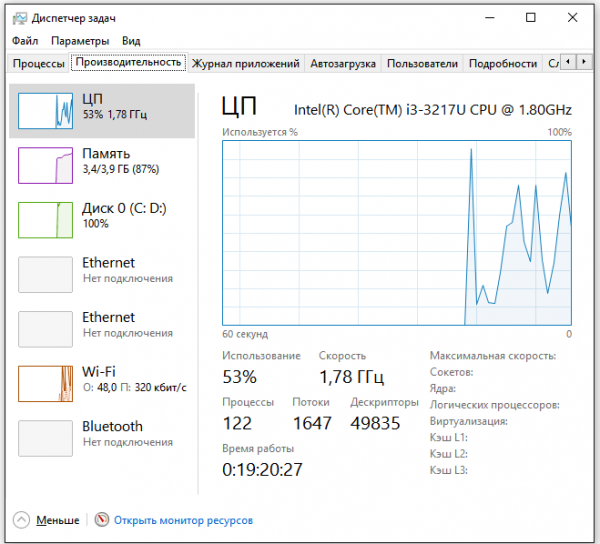Click the speed value 1,78 ГГц
The height and width of the screenshot is (544, 600).
pyautogui.click(x=351, y=377)
